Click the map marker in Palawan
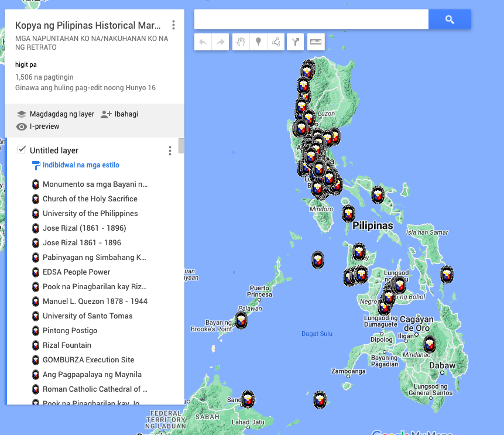Image resolution: width=504 pixels, height=435 pixels. click(241, 321)
